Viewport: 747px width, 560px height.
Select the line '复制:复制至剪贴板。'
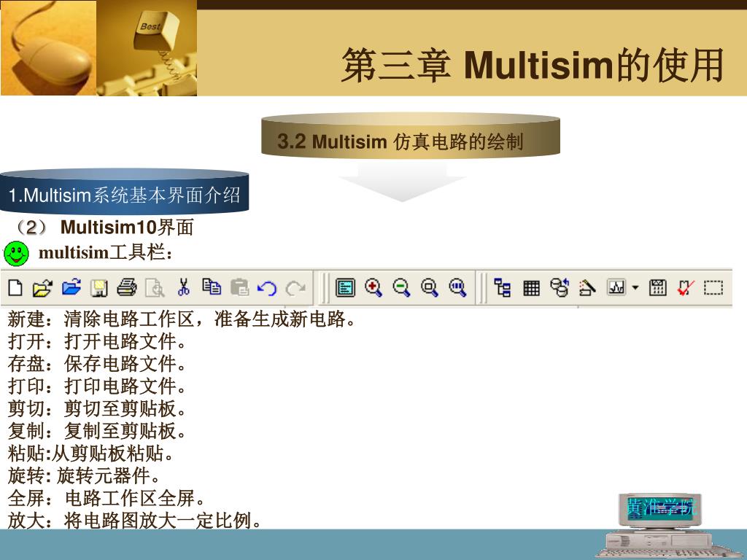[x=97, y=431]
